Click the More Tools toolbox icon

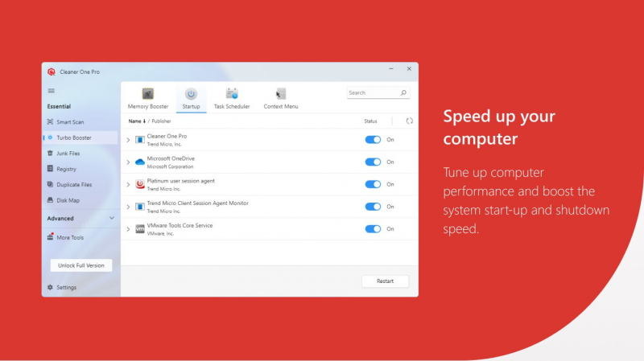click(50, 236)
